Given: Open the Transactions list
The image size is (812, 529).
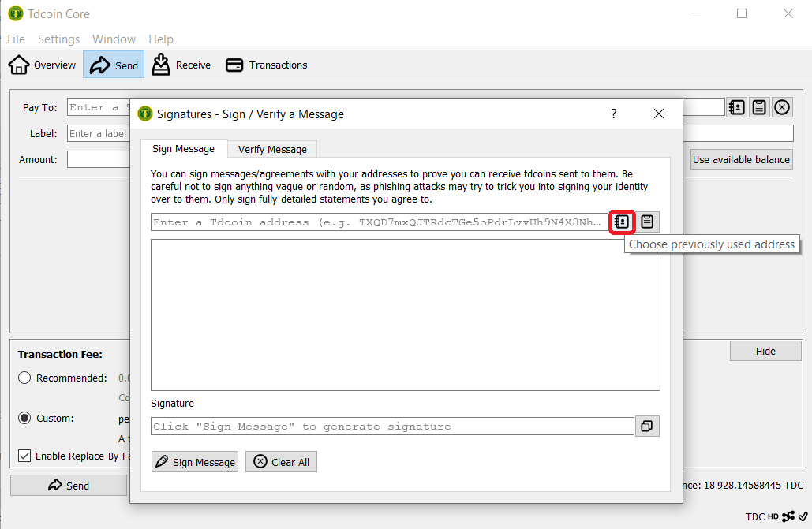Looking at the screenshot, I should tap(267, 65).
